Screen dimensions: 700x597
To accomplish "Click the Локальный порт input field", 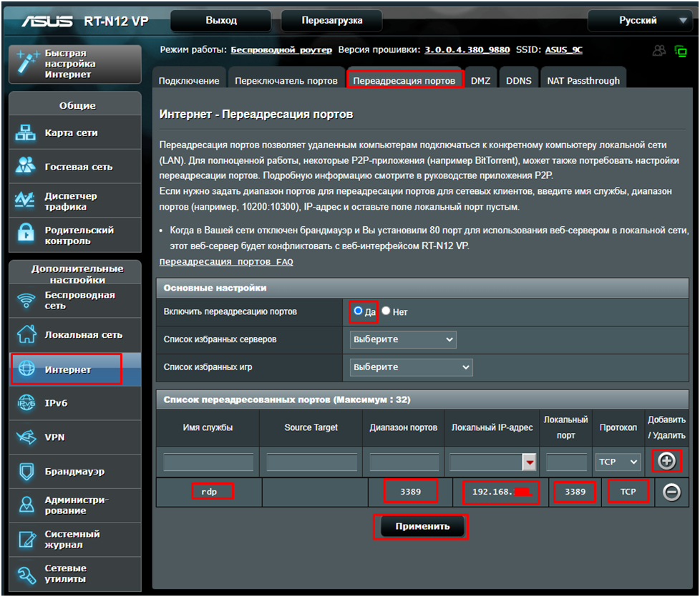I will 566,462.
